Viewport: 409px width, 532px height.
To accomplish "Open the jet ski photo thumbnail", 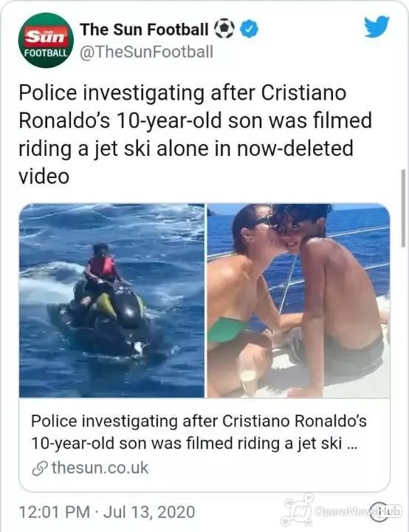I will point(112,301).
